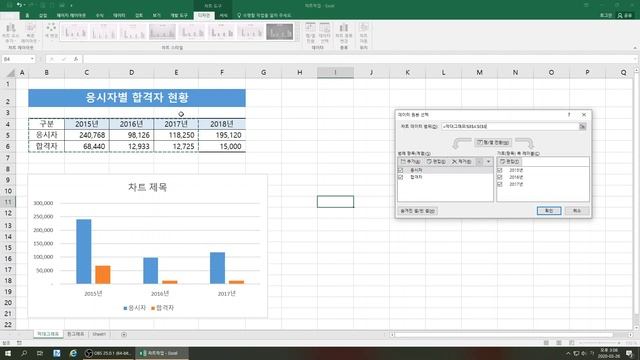This screenshot has height=360, width=640.
Task: Click Edit (편집) series button
Action: click(x=436, y=162)
